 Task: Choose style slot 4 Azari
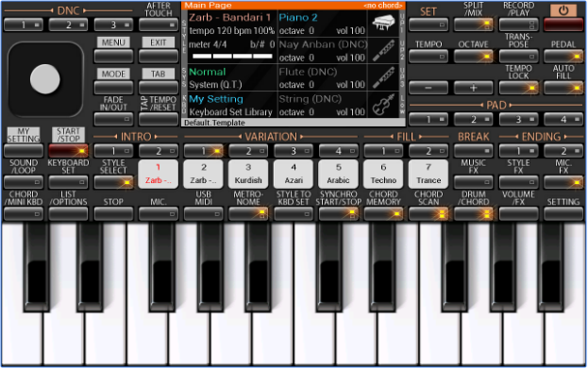(x=294, y=175)
